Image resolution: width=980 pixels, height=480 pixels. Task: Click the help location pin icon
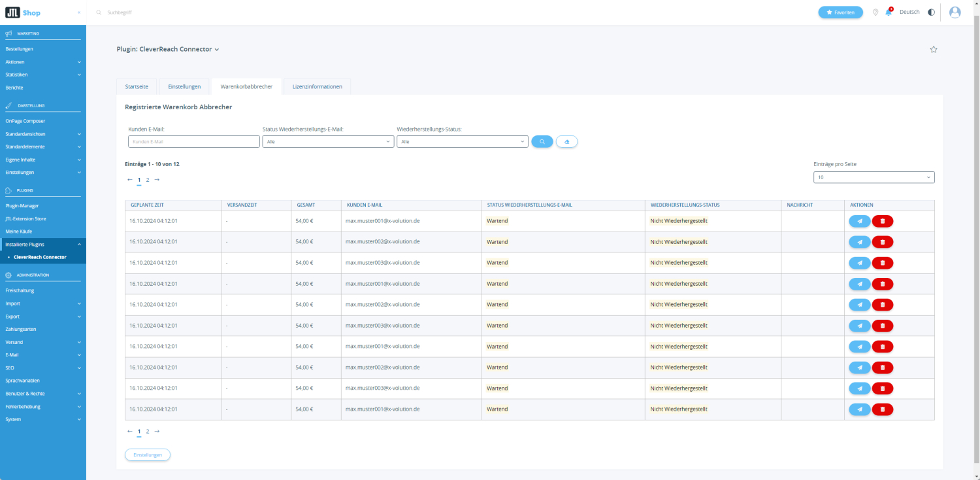(x=875, y=12)
